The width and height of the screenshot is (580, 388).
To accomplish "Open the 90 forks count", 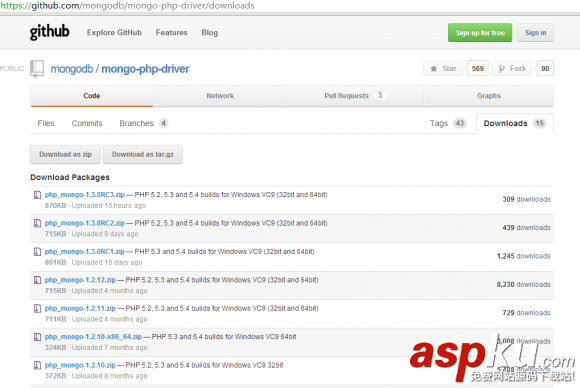I will (545, 68).
